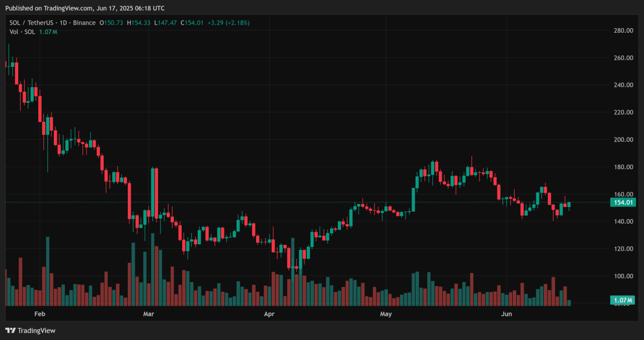
Task: Click the 280.00 price axis label
Action: 623,31
